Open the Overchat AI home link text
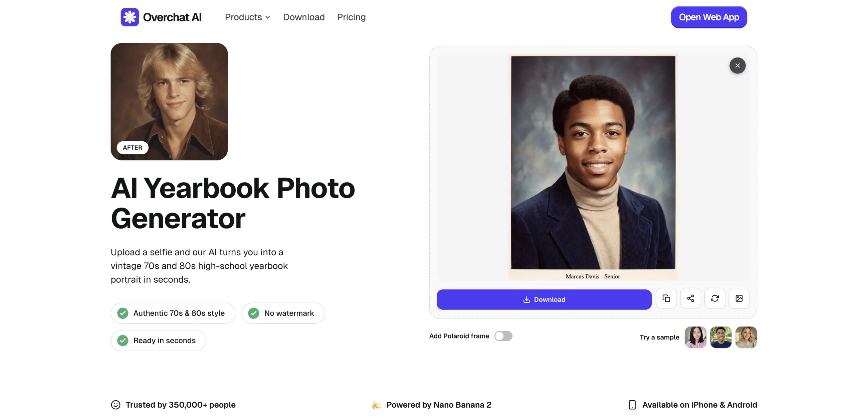 point(172,17)
